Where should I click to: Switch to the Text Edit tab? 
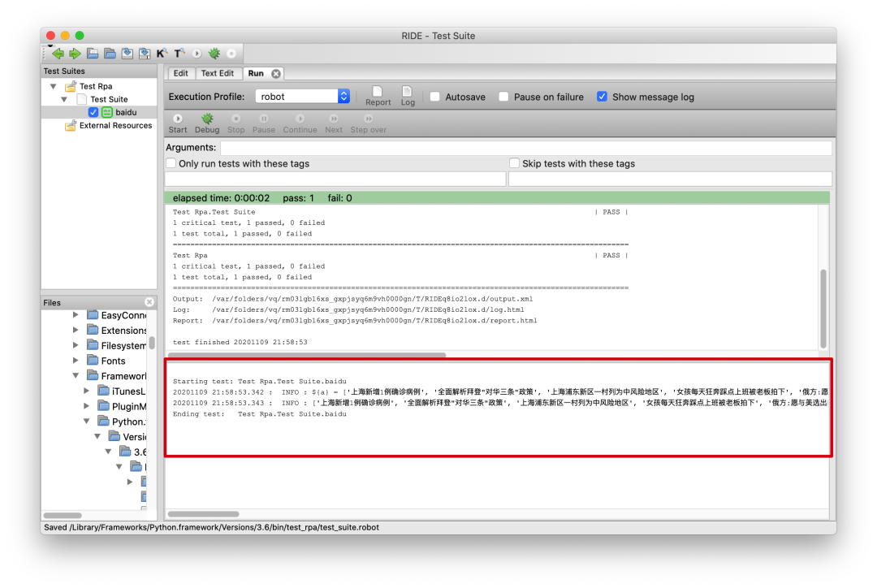point(217,73)
